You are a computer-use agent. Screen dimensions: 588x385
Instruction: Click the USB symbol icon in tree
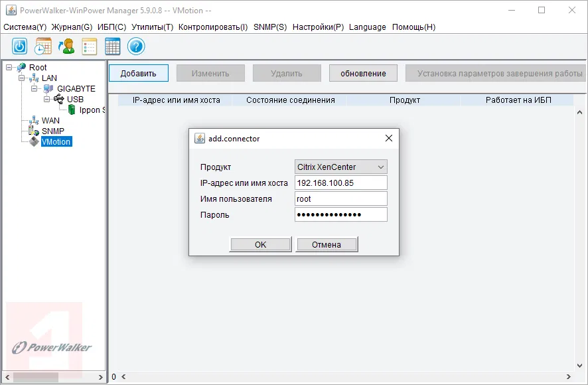pos(59,100)
